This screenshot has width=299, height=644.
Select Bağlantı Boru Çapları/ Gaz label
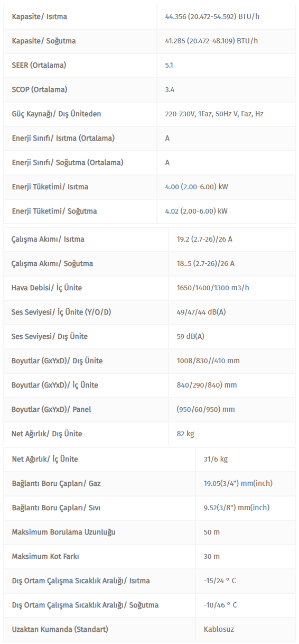(56, 484)
